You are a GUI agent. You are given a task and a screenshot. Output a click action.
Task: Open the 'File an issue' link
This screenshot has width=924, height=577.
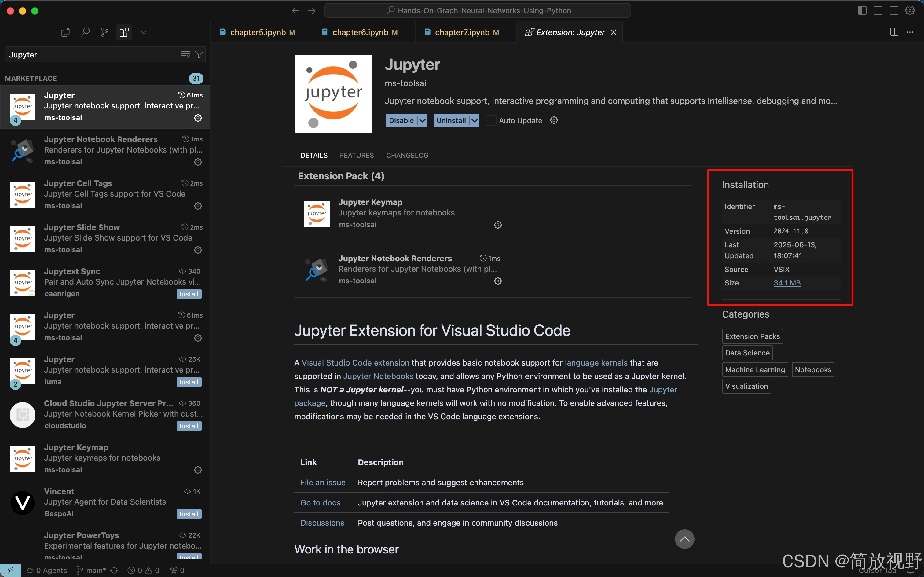pyautogui.click(x=322, y=482)
